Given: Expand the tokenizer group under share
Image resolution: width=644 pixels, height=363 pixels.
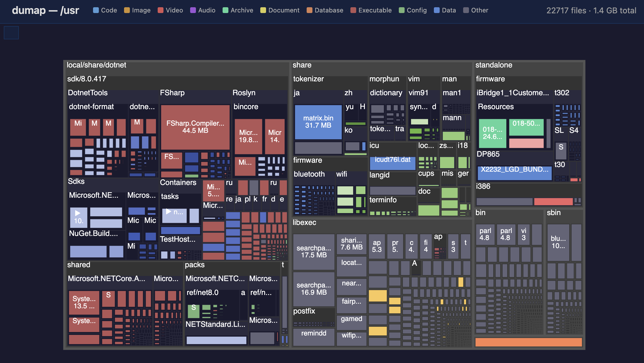Looking at the screenshot, I should pos(308,79).
